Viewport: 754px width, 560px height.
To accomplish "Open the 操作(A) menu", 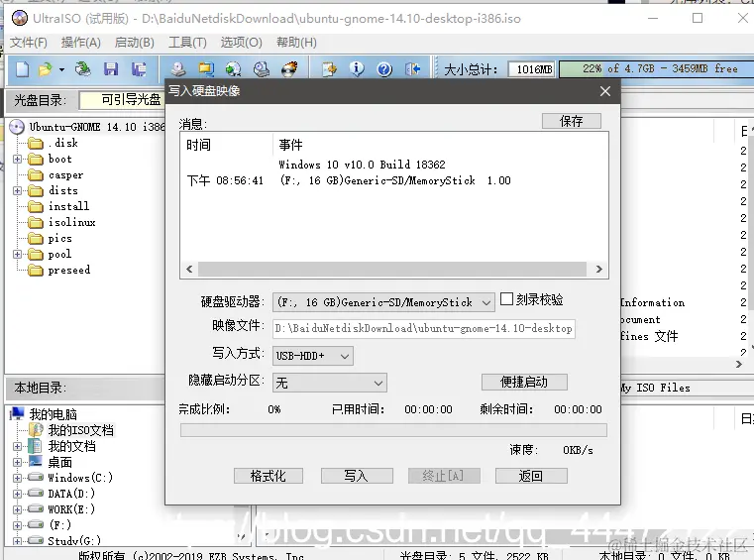I will 81,43.
